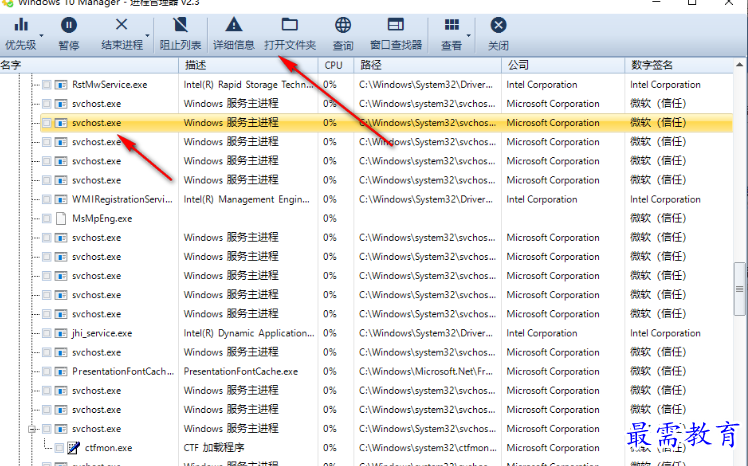The image size is (748, 466).
Task: Select the RstMwService.exe row name
Action: [x=110, y=85]
